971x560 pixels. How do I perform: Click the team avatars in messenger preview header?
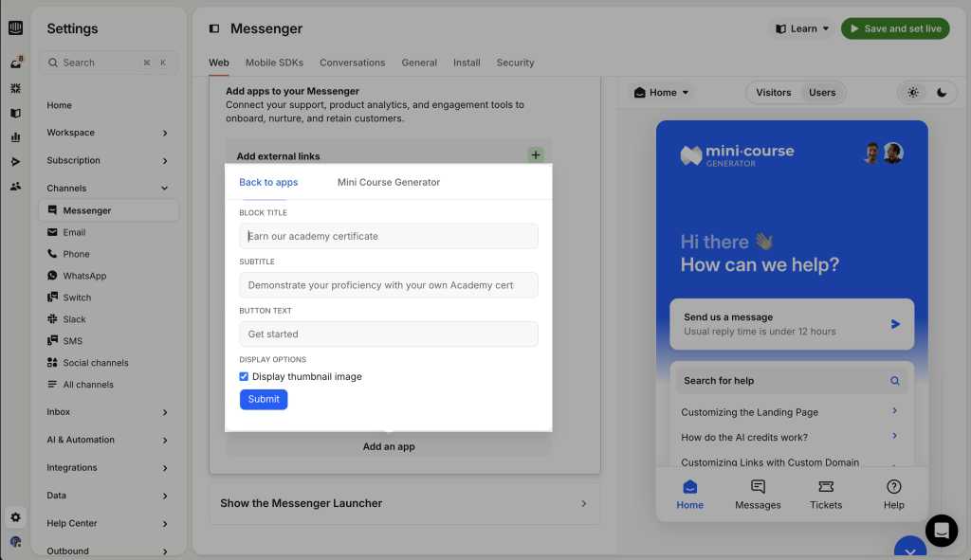[x=884, y=153]
